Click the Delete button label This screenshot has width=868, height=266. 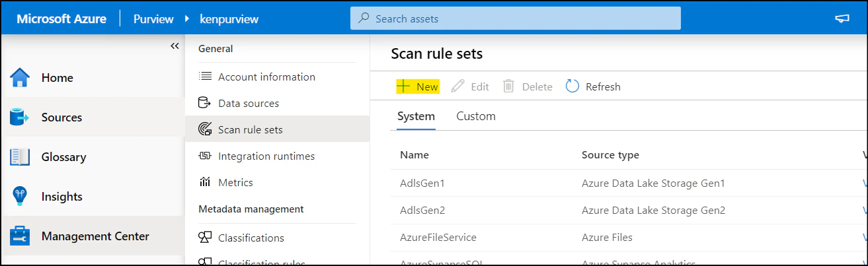537,86
